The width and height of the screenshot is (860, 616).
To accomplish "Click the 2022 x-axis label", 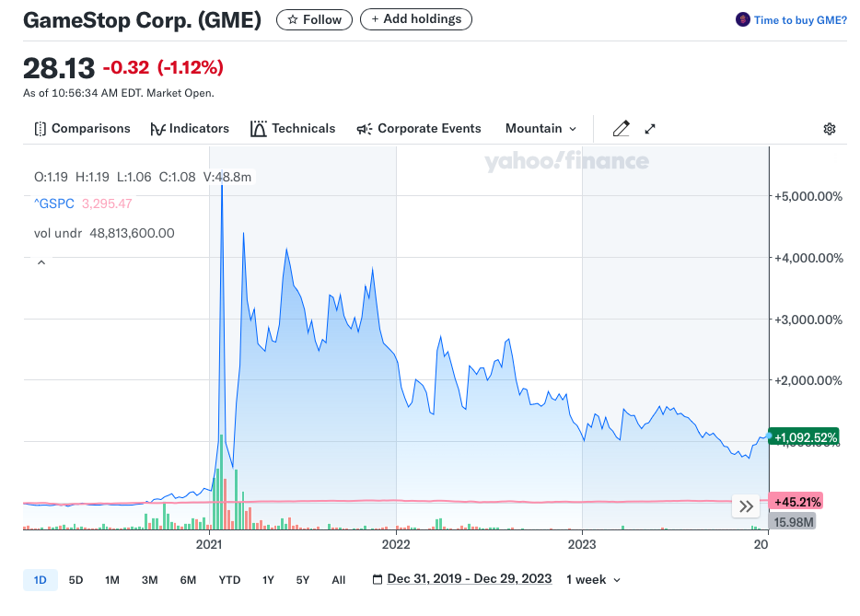I will [396, 544].
